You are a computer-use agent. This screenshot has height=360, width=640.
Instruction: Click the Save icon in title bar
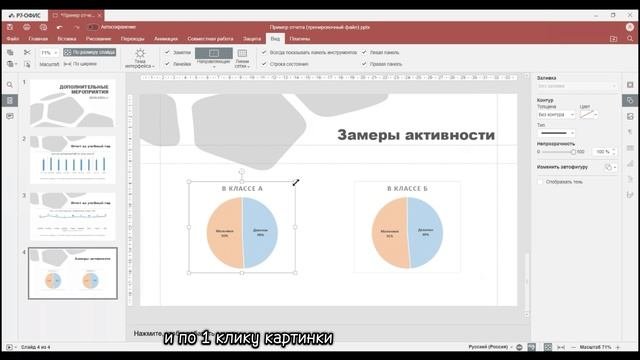[x=10, y=27]
